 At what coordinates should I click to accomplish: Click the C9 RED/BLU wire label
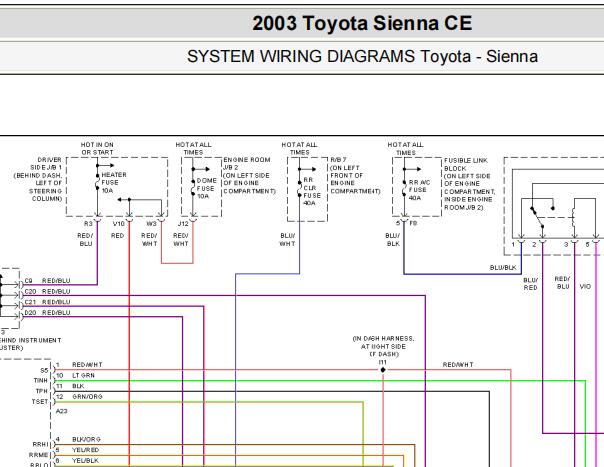pos(47,281)
